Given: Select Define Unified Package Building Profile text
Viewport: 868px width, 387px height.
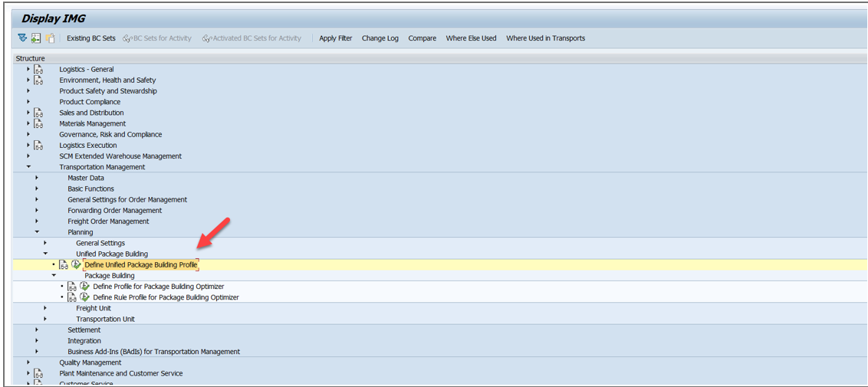Looking at the screenshot, I should (x=140, y=265).
